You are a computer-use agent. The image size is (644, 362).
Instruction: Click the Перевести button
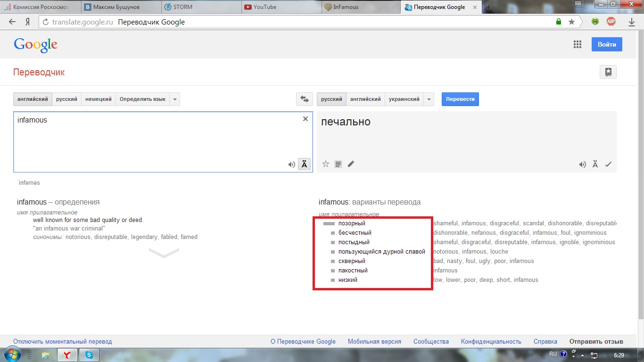coord(460,99)
